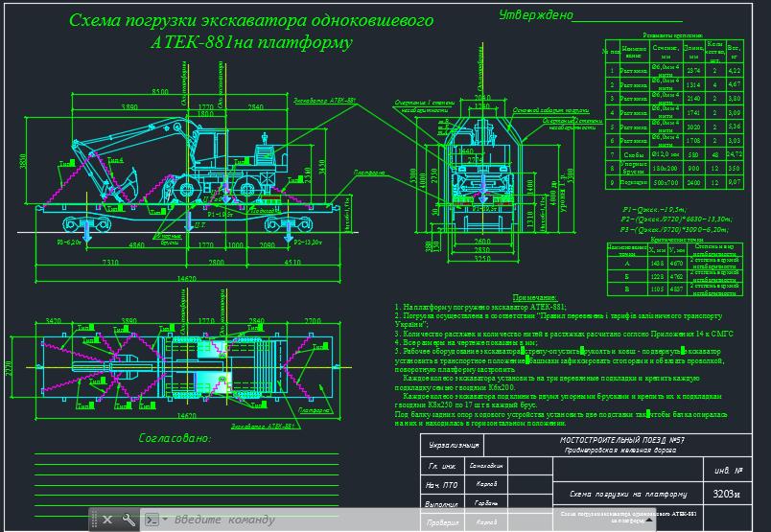The height and width of the screenshot is (532, 771).
Task: Select the overall dimension '8100'
Action: (x=160, y=91)
